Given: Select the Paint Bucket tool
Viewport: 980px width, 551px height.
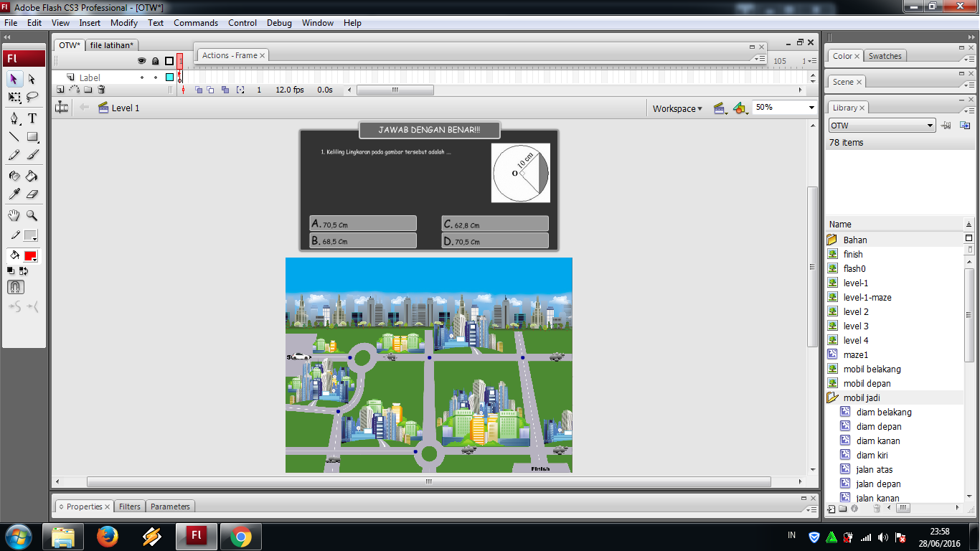Looking at the screenshot, I should coord(32,176).
